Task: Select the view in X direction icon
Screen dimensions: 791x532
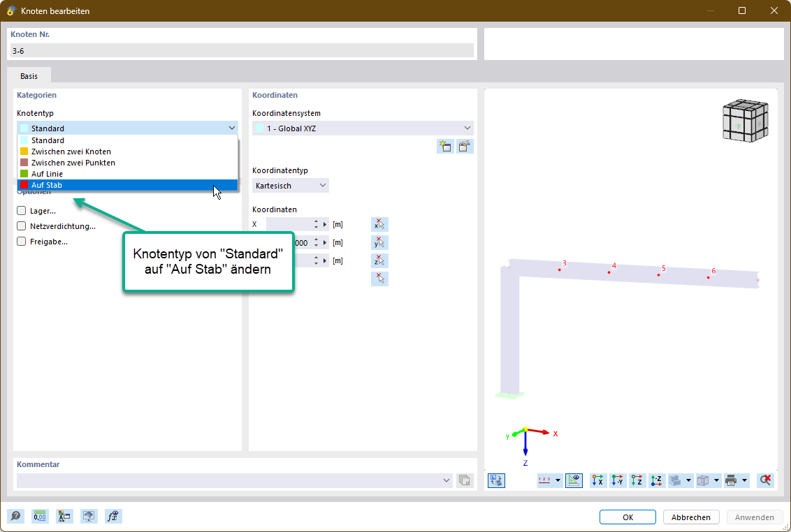Action: (x=597, y=480)
